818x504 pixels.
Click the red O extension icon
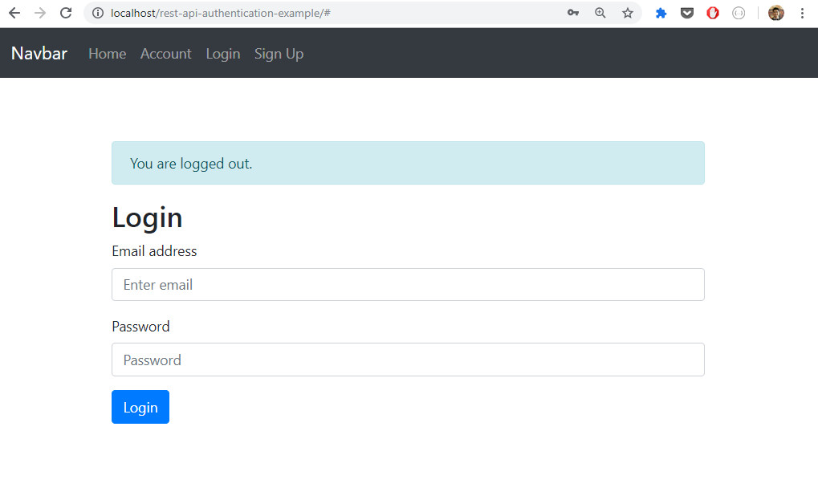(x=712, y=13)
